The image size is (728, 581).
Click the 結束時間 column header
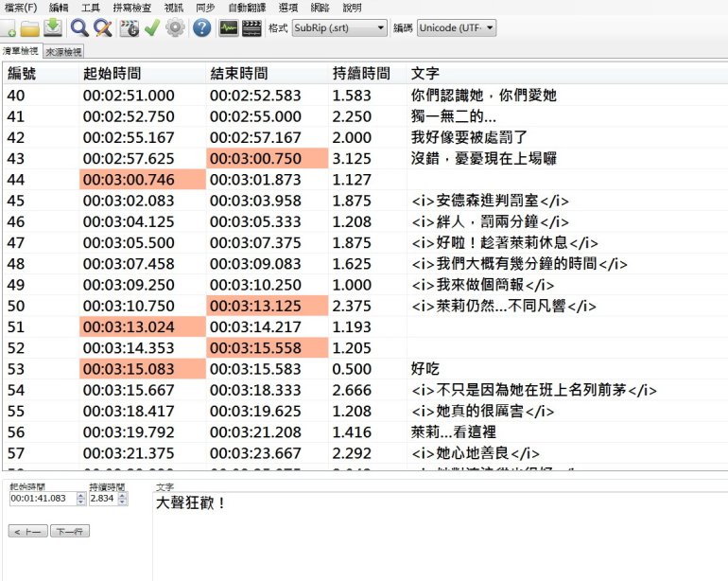click(268, 73)
